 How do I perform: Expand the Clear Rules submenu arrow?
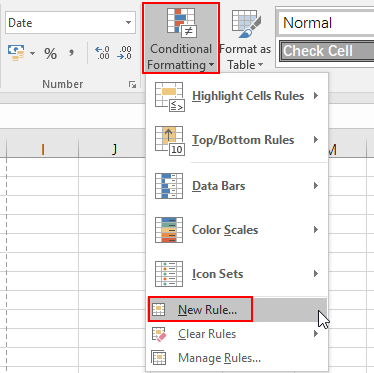316,334
